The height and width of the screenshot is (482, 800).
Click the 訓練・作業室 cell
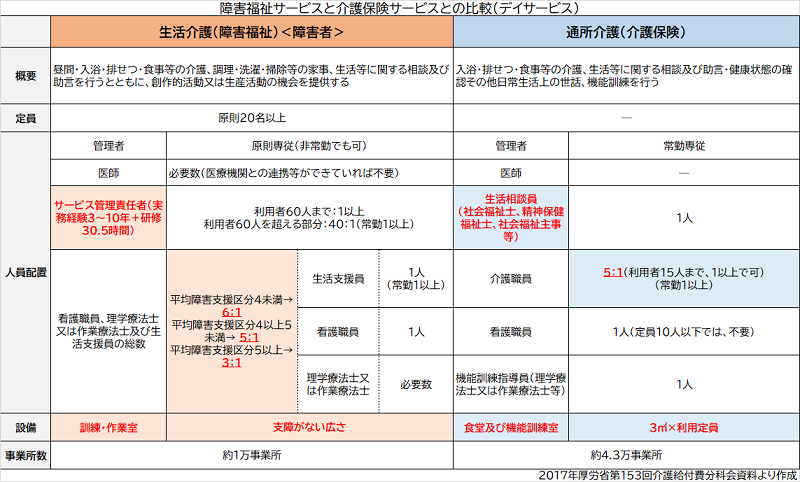click(110, 427)
